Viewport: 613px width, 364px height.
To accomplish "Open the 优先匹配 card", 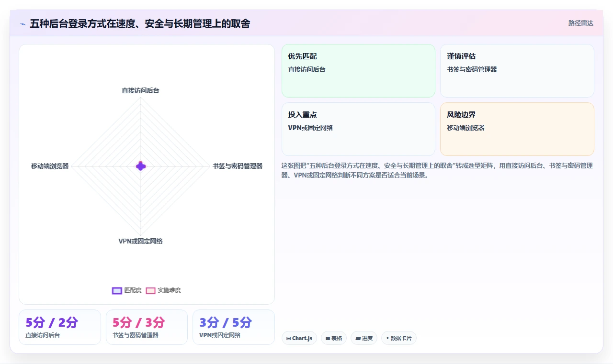I will [358, 71].
